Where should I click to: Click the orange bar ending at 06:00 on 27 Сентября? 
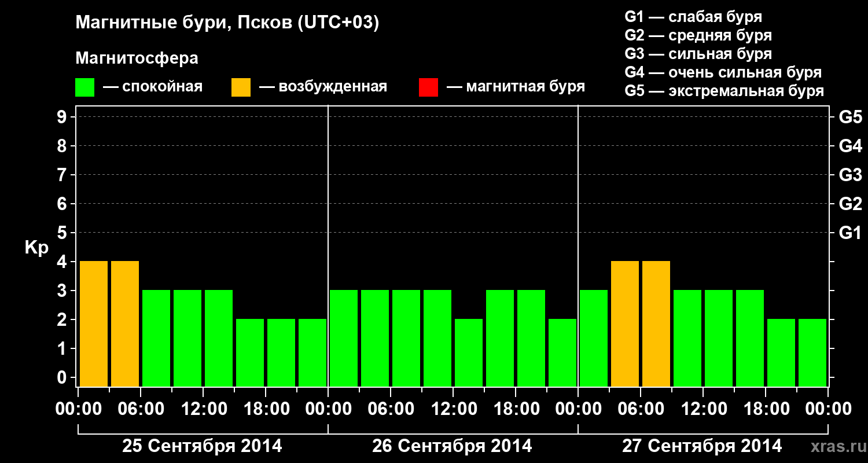point(625,324)
